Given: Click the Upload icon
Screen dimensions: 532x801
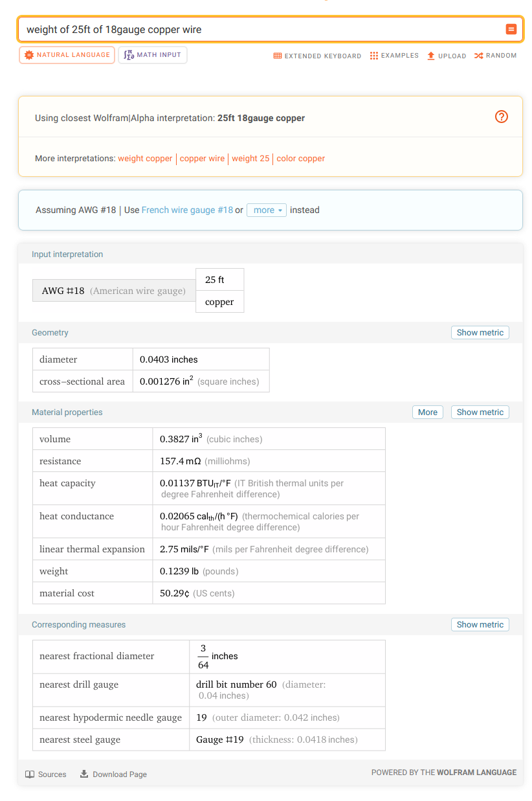Looking at the screenshot, I should pos(431,56).
